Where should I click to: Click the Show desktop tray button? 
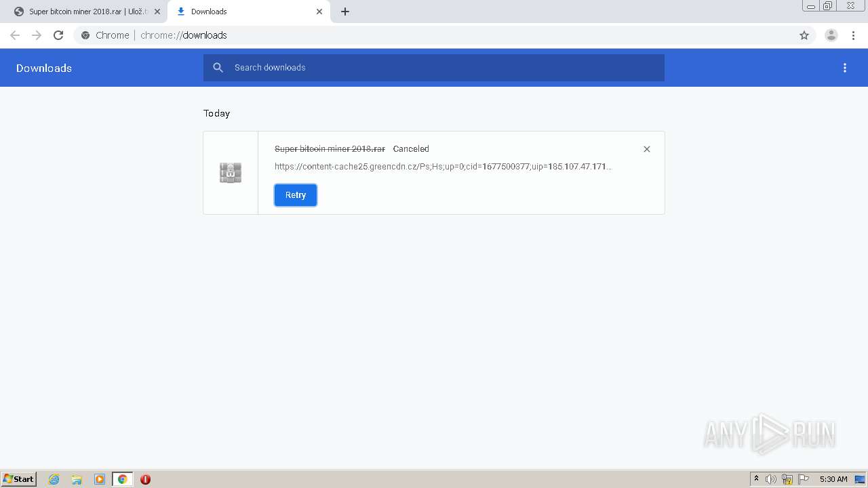pyautogui.click(x=860, y=479)
